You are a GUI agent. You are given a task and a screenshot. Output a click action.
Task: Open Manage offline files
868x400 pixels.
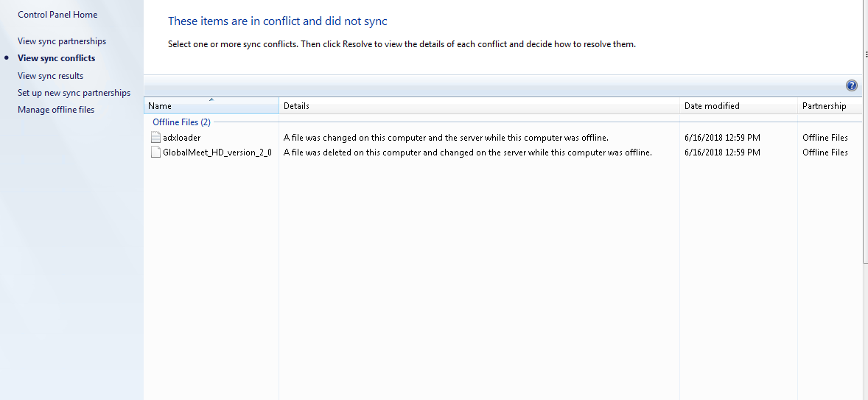(x=56, y=110)
